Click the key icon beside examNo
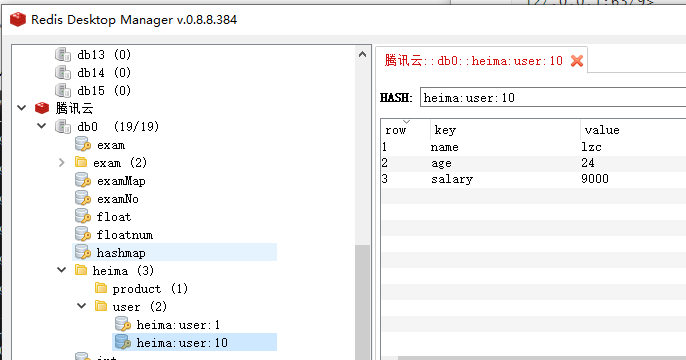This screenshot has height=360, width=686. (83, 198)
